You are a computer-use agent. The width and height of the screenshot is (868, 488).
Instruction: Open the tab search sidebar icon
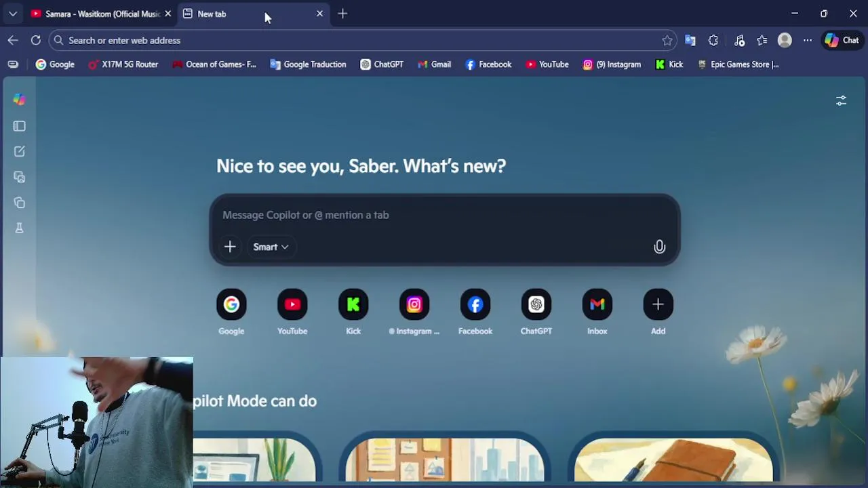click(20, 178)
